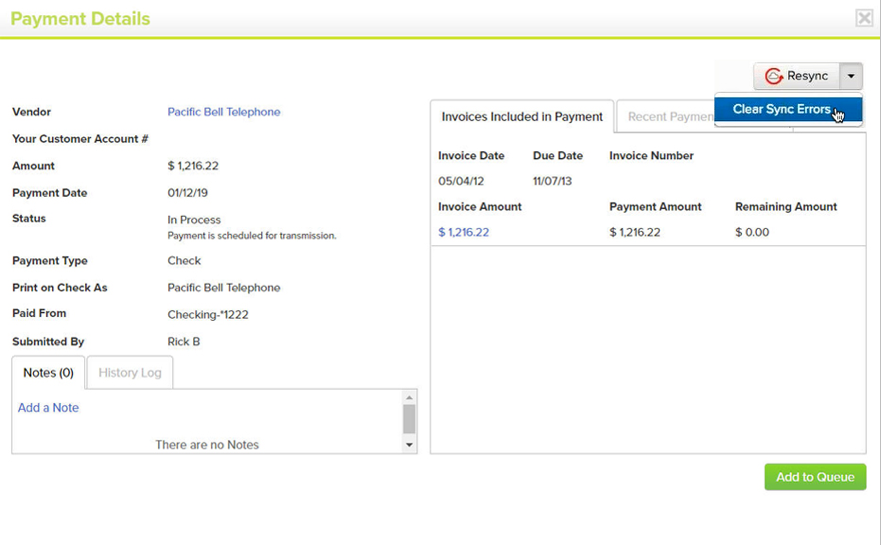Image resolution: width=881 pixels, height=545 pixels.
Task: Click the Rick B submitted by value
Action: pos(184,342)
